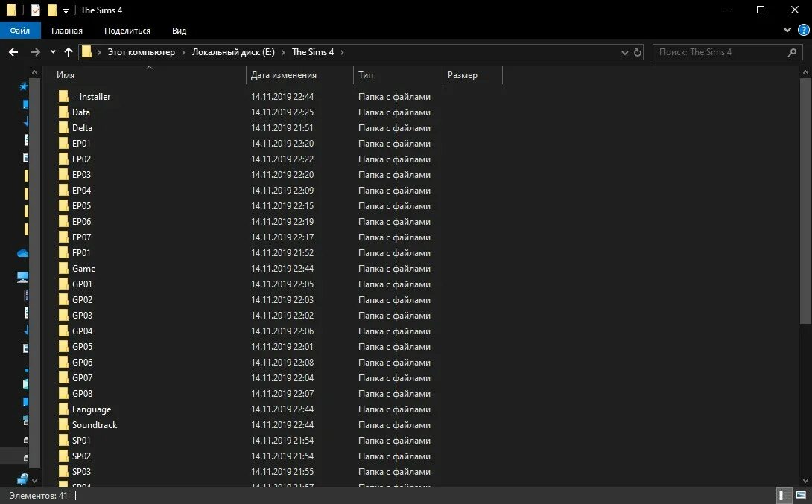Click the file list vertical scrollbar

point(805,201)
